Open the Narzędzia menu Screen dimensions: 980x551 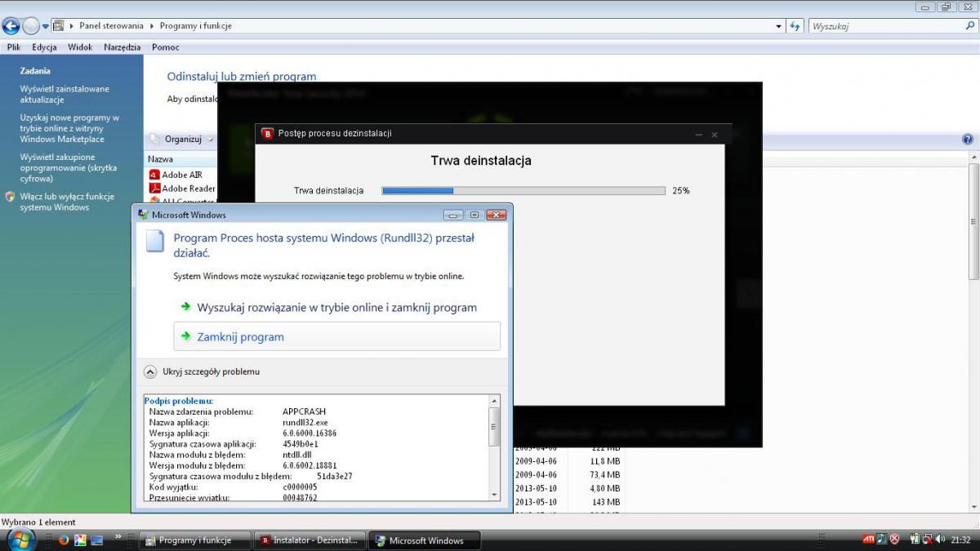tap(122, 47)
